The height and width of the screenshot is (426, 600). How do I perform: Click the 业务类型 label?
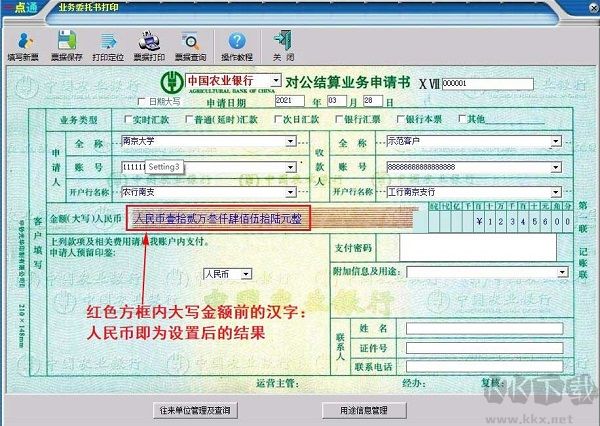tap(79, 120)
